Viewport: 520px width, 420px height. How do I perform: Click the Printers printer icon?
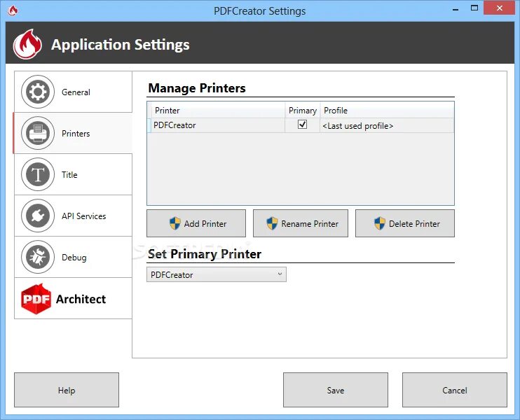pos(38,133)
